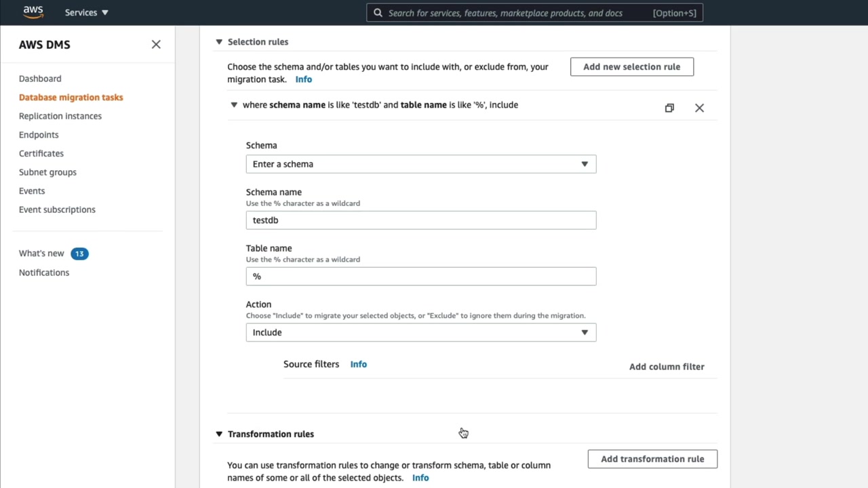Remove the testdb selection rule
This screenshot has width=868, height=488.
point(699,108)
